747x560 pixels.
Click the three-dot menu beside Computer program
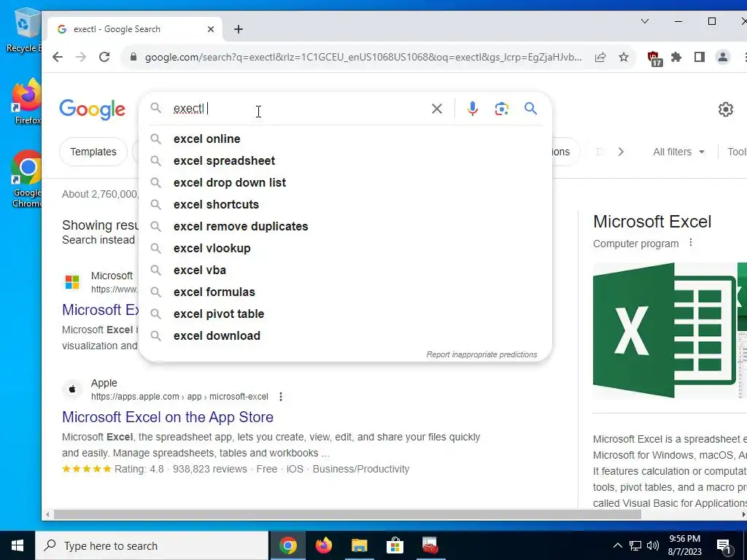coord(691,243)
